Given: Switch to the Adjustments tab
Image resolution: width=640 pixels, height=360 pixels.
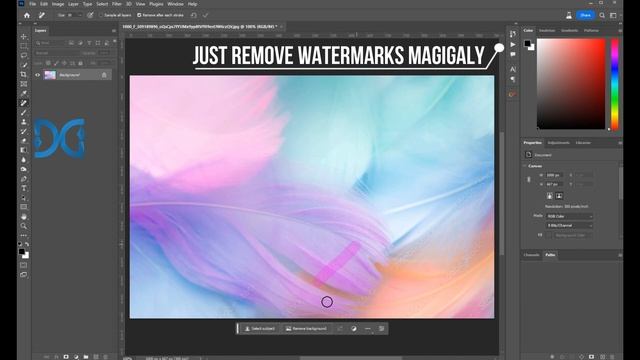Looking at the screenshot, I should [x=558, y=143].
